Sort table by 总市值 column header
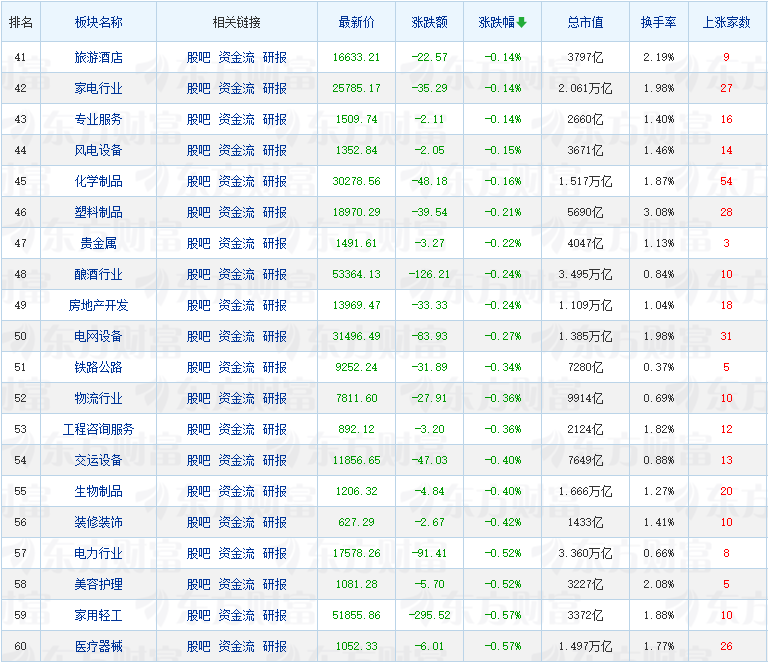768x663 pixels. point(585,22)
